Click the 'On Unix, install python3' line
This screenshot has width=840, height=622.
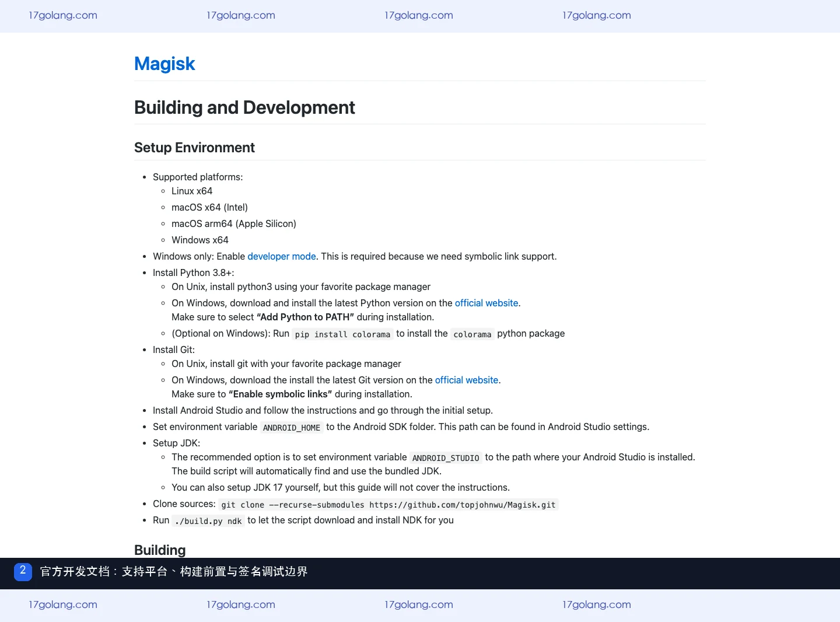pyautogui.click(x=301, y=286)
